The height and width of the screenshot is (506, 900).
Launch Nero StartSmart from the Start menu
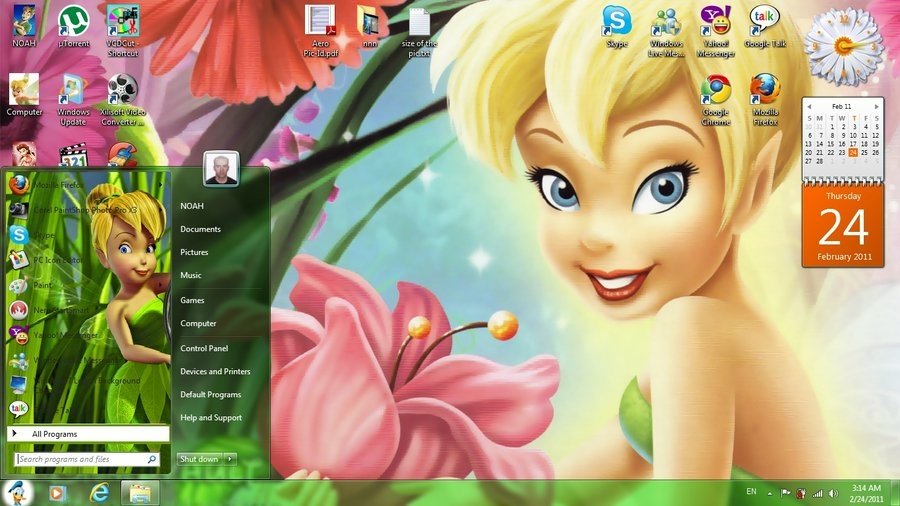[86, 310]
